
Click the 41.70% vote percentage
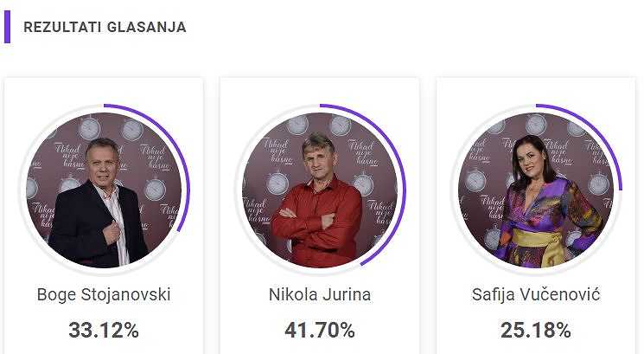pos(320,330)
